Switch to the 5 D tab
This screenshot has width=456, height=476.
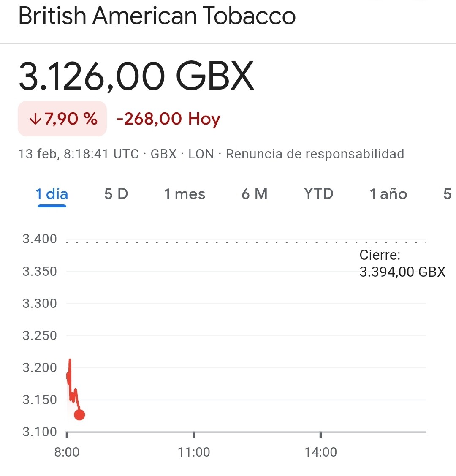tap(116, 194)
